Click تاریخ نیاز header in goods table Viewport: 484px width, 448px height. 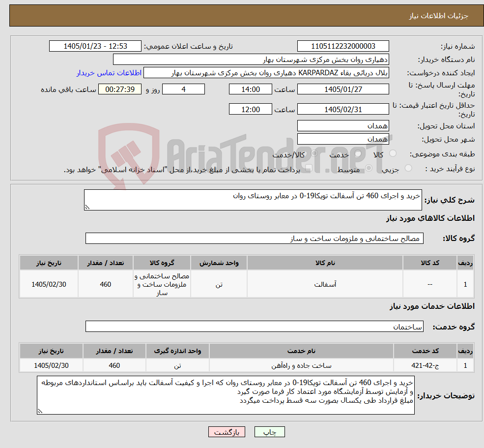pos(49,263)
